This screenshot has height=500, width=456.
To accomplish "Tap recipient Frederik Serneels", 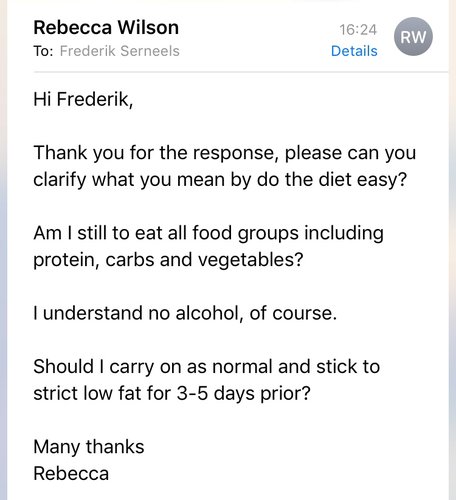I will click(120, 51).
